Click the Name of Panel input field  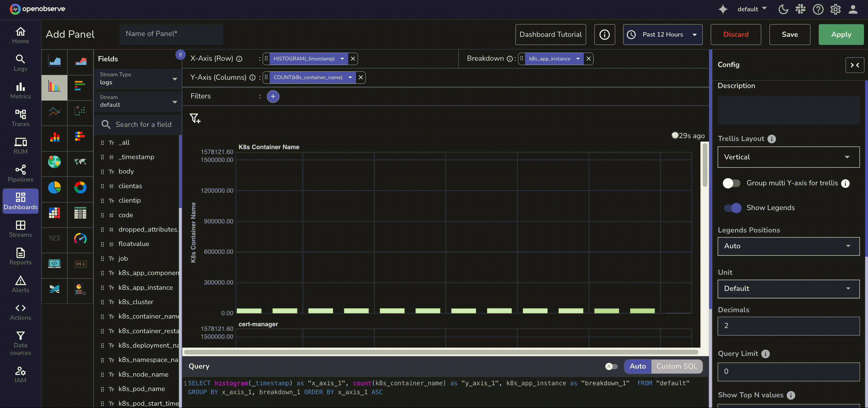(171, 34)
